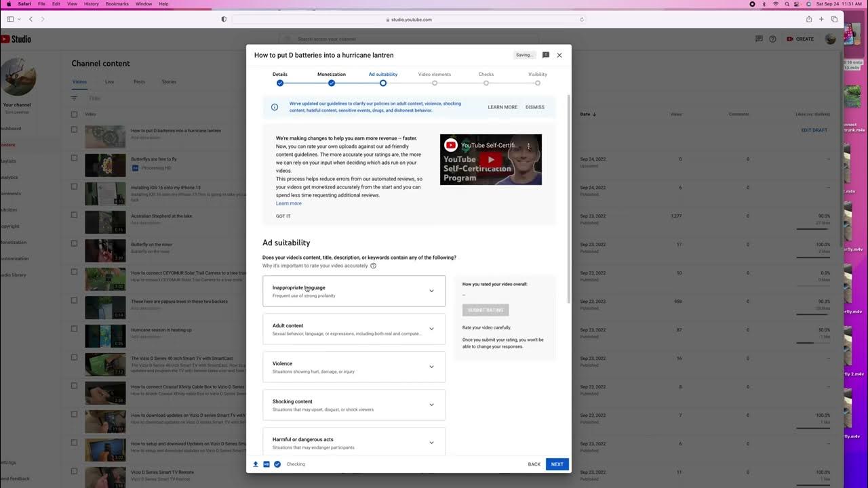Expand the Inappropriate language section
The width and height of the screenshot is (868, 488).
(354, 291)
